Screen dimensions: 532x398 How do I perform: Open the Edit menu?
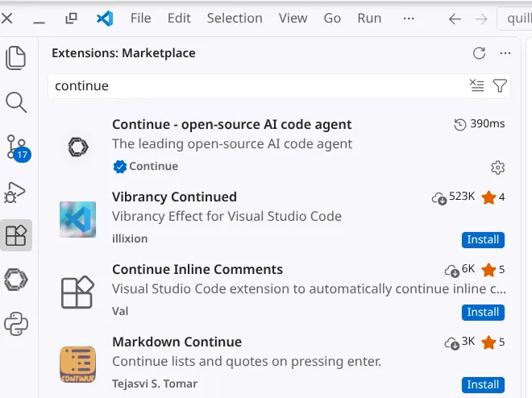(179, 19)
